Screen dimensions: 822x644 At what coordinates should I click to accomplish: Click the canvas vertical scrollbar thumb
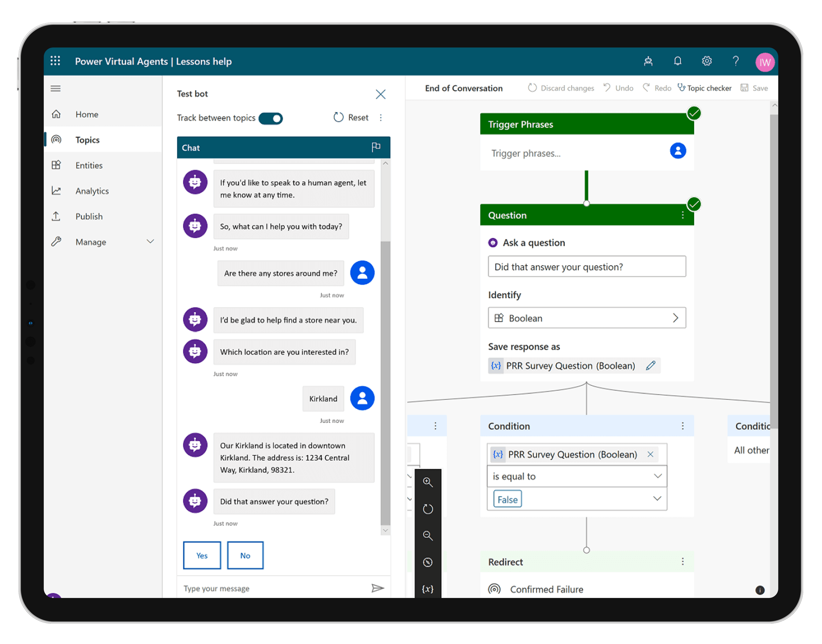click(774, 272)
